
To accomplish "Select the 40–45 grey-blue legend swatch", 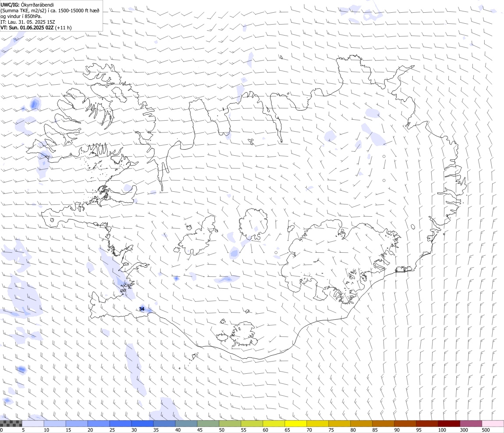I will [x=186, y=424].
